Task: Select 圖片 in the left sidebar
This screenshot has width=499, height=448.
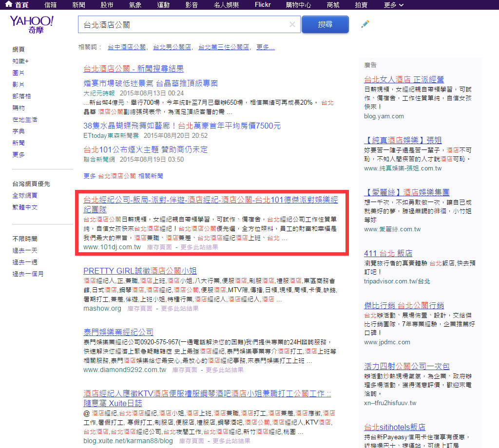Action: coord(19,73)
